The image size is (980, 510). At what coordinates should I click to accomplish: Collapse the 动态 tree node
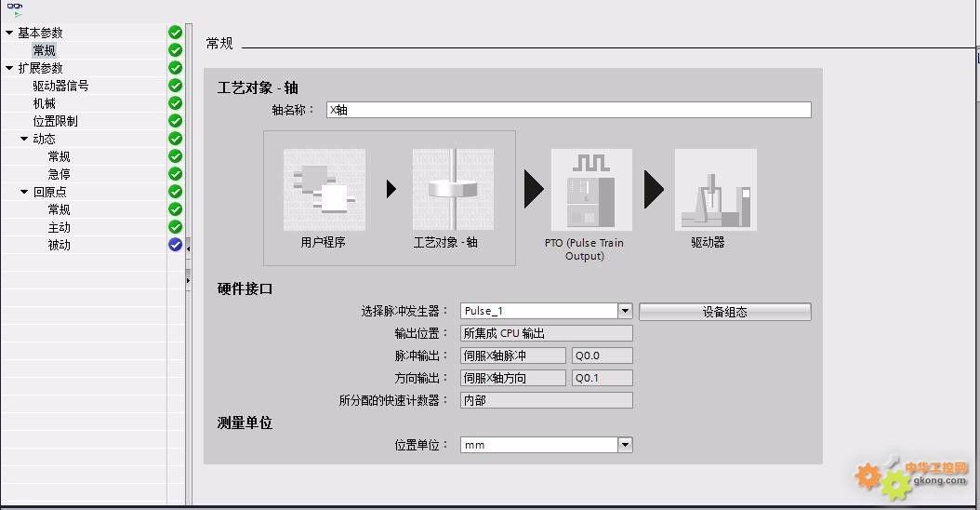click(24, 139)
